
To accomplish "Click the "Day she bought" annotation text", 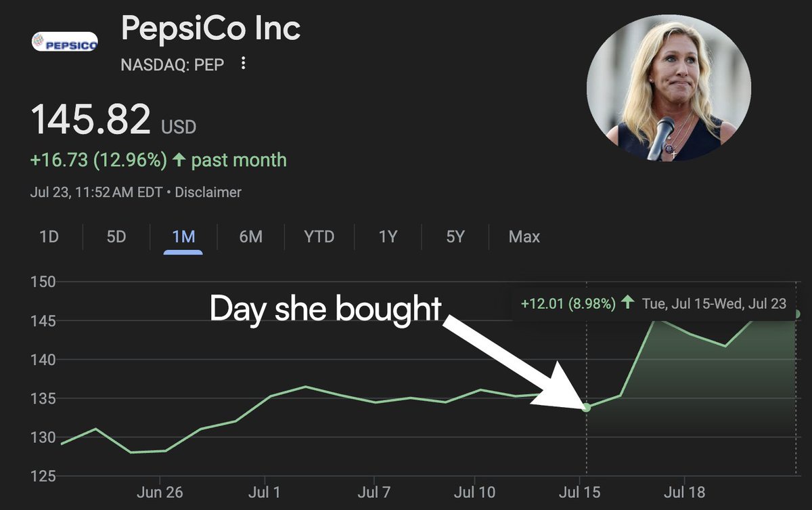I will (x=325, y=309).
